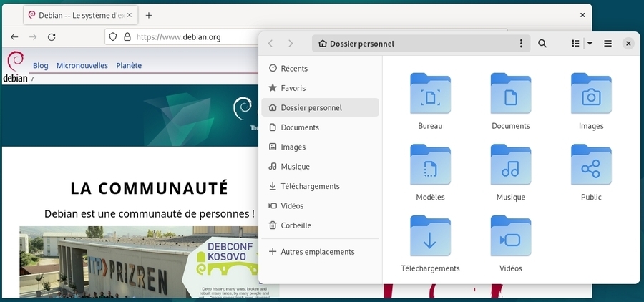This screenshot has width=644, height=302.
Task: Go back in the file manager
Action: [270, 43]
